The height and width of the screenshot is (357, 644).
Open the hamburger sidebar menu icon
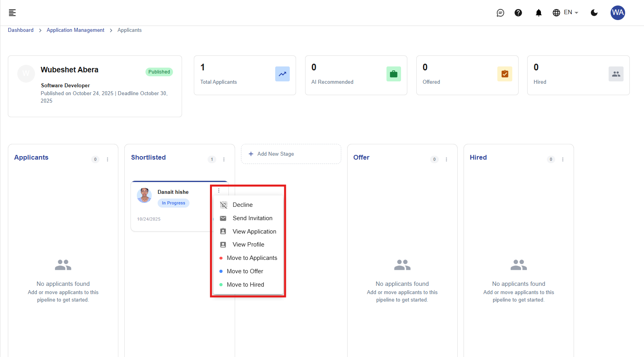12,13
